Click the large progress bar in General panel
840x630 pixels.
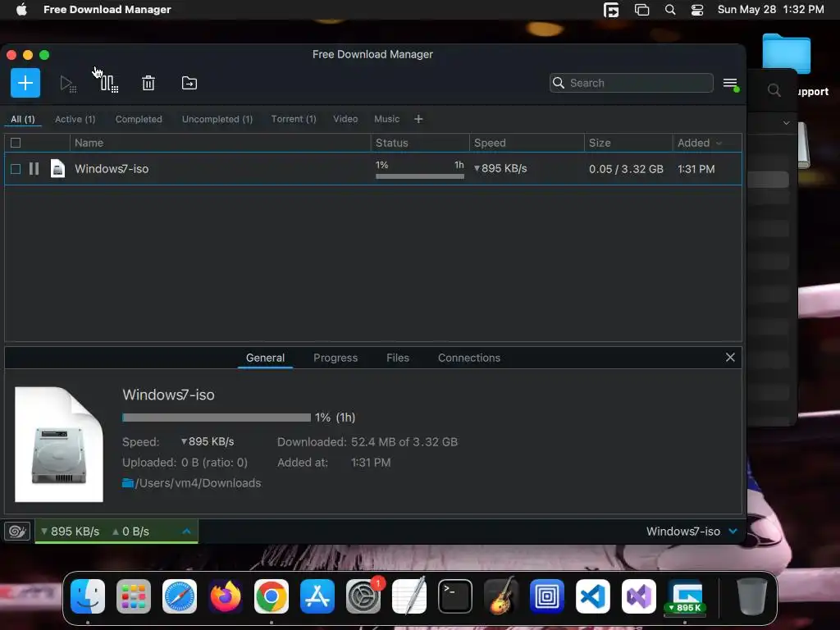pos(217,418)
